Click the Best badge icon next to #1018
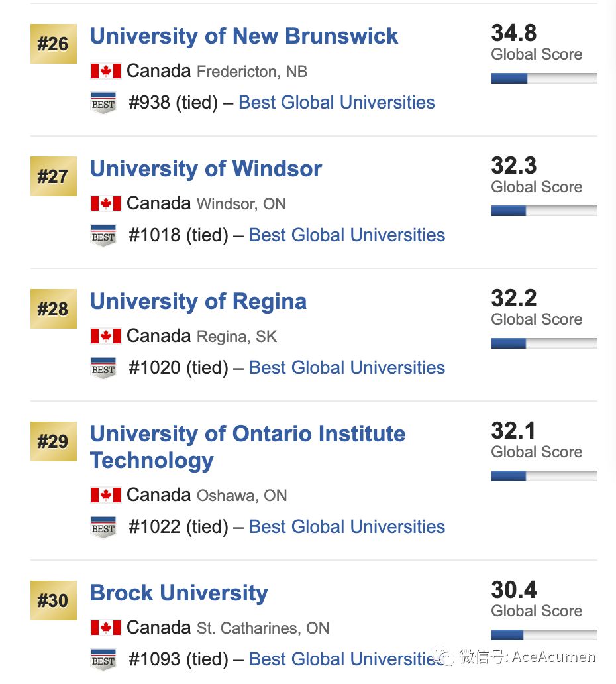 103,235
